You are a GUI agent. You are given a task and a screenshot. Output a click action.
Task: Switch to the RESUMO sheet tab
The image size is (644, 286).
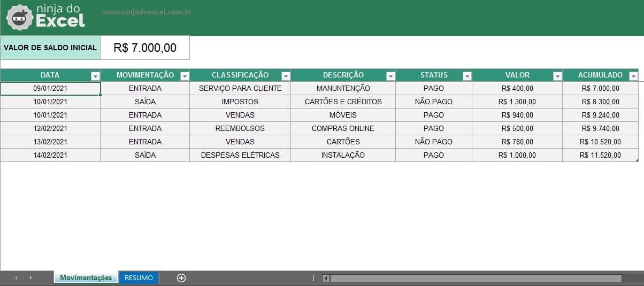139,278
